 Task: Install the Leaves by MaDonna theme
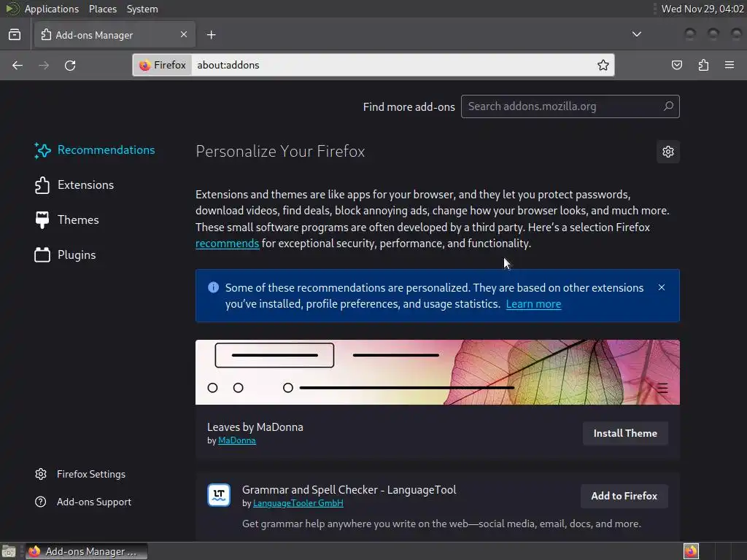tap(625, 433)
